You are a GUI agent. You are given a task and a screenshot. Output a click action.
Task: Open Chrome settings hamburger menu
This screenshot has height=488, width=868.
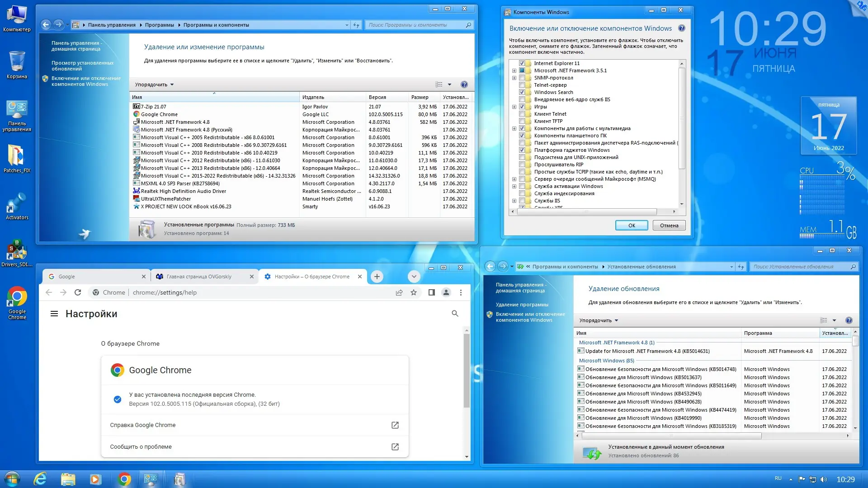[x=54, y=314]
